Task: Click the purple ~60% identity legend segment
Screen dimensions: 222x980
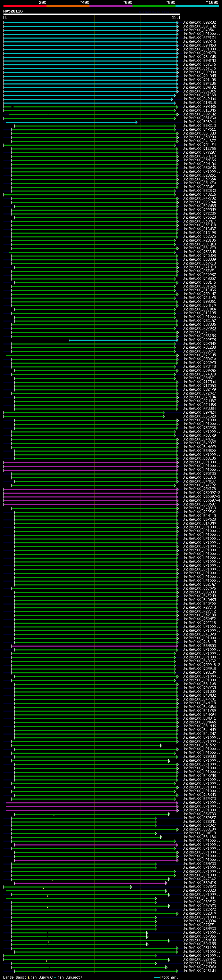Action: click(x=111, y=6)
